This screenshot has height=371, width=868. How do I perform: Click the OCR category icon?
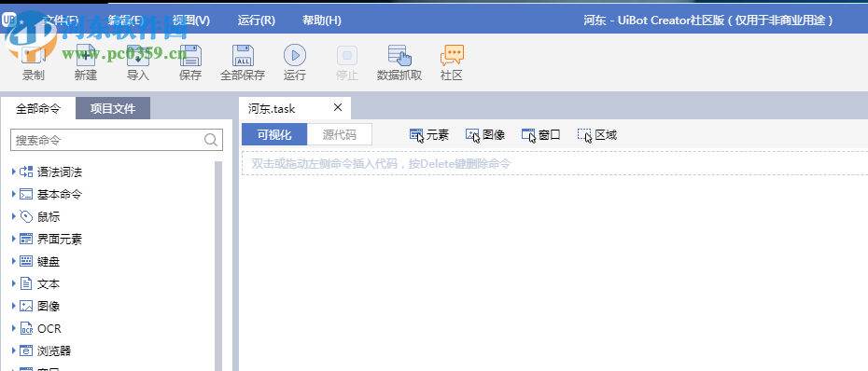(26, 328)
